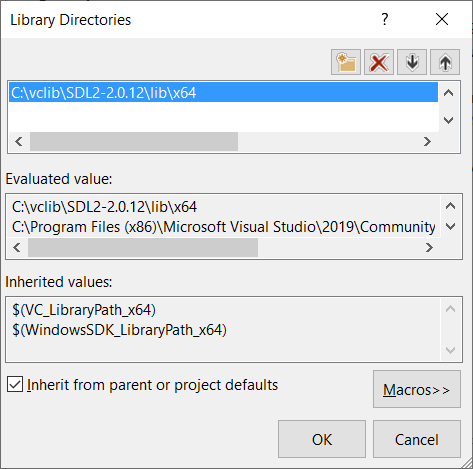Click left arrow of Evaluated value horizontal scrollbar
The height and width of the screenshot is (469, 473).
17,247
